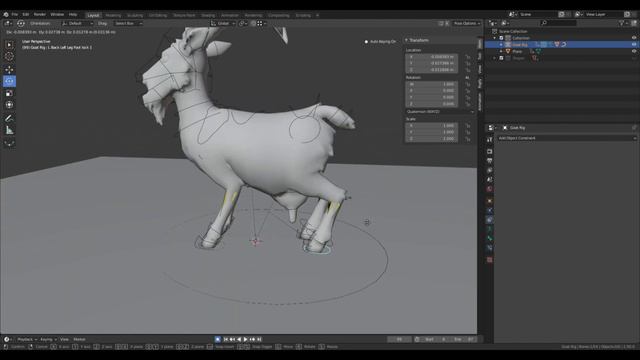Open the Global transform orientation dropdown
The width and height of the screenshot is (640, 360).
(223, 23)
